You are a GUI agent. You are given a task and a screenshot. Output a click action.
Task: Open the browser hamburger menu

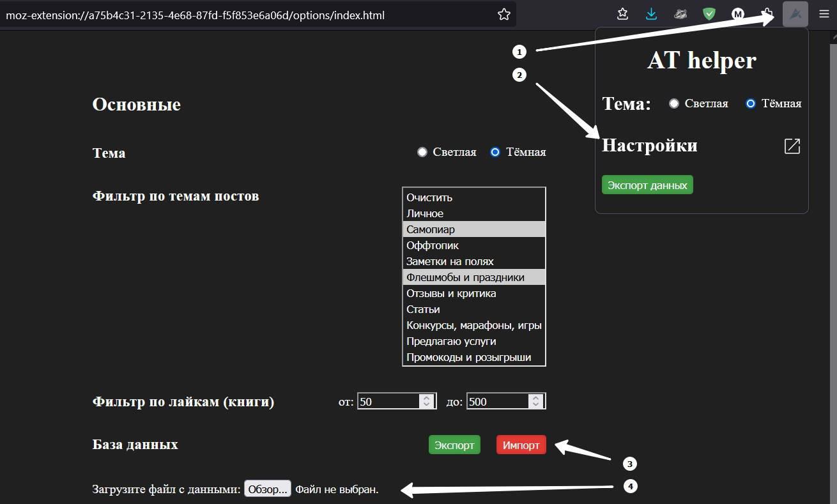(824, 14)
